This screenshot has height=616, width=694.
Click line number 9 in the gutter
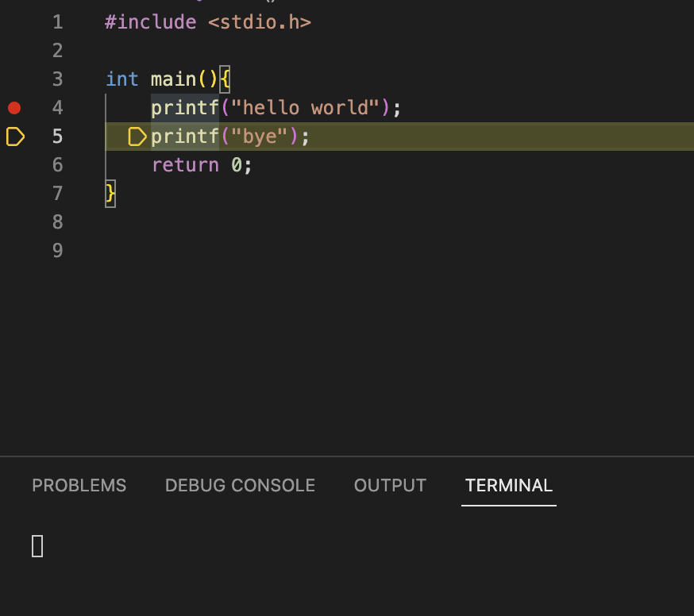tap(57, 251)
